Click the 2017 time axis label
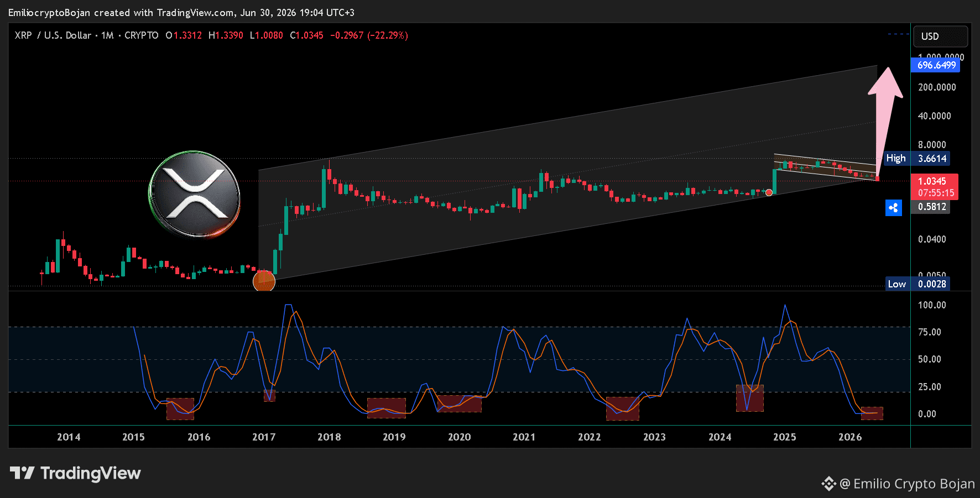Image resolution: width=980 pixels, height=498 pixels. pyautogui.click(x=264, y=437)
